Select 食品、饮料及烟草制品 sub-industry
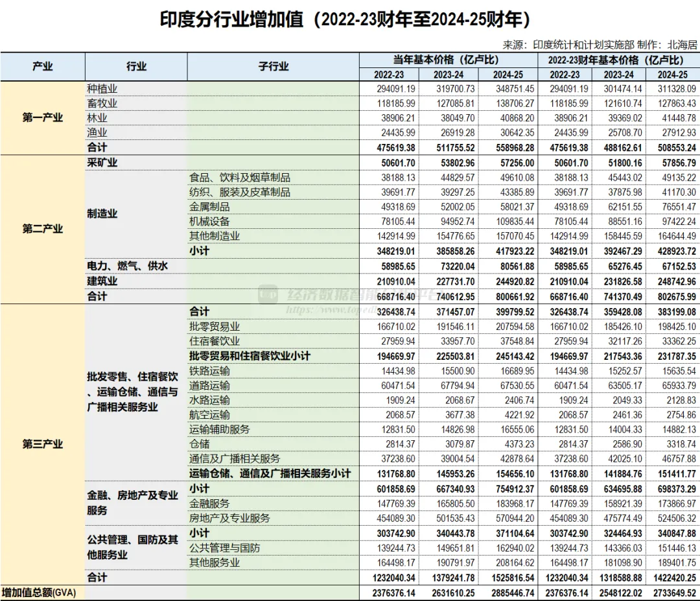The image size is (700, 601). (240, 178)
